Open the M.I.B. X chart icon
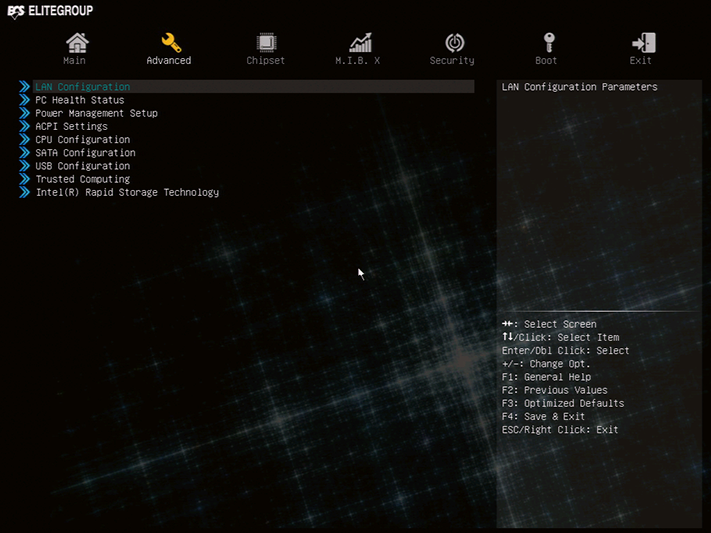 pos(360,43)
